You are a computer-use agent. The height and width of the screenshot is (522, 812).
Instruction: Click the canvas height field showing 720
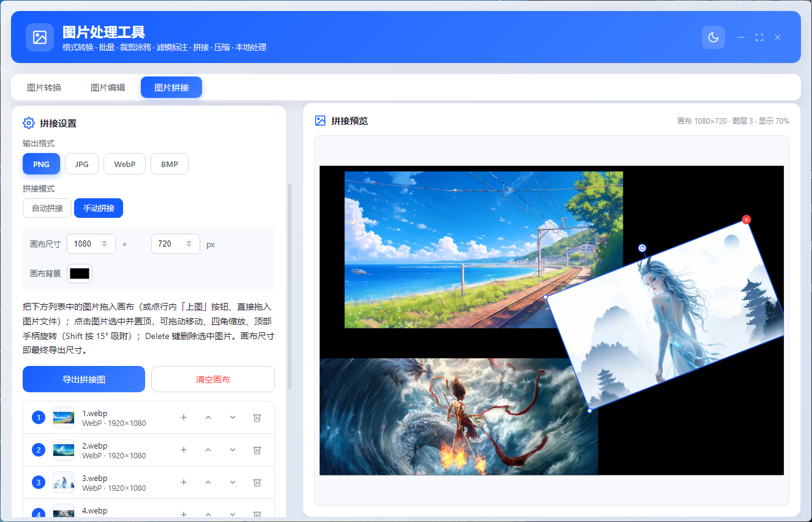[175, 244]
